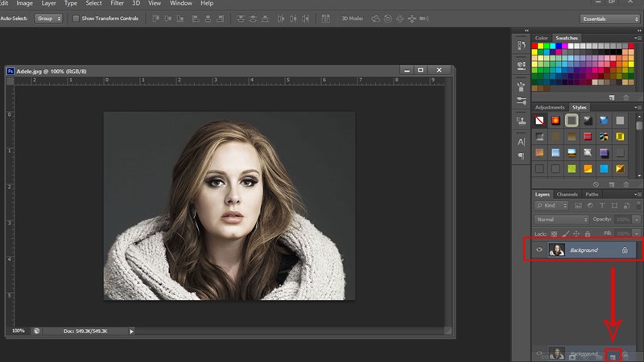Click the Auto-Align Layers icon
This screenshot has width=644, height=362.
tap(326, 19)
